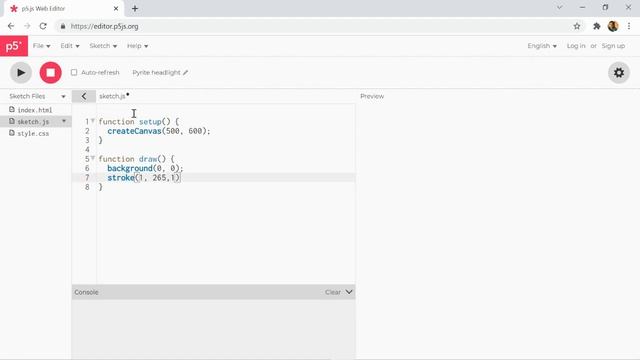Go back in browser history
This screenshot has width=640, height=360.
(11, 26)
